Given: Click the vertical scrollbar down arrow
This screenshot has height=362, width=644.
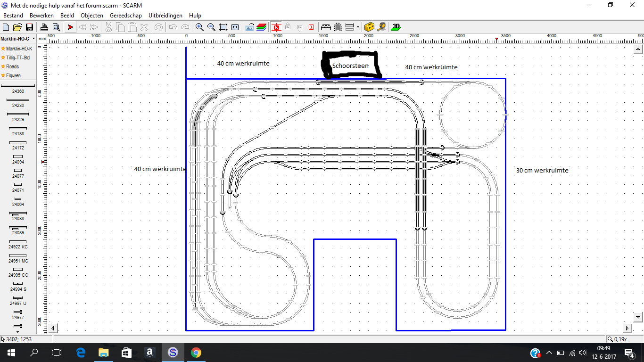Looking at the screenshot, I should point(638,318).
